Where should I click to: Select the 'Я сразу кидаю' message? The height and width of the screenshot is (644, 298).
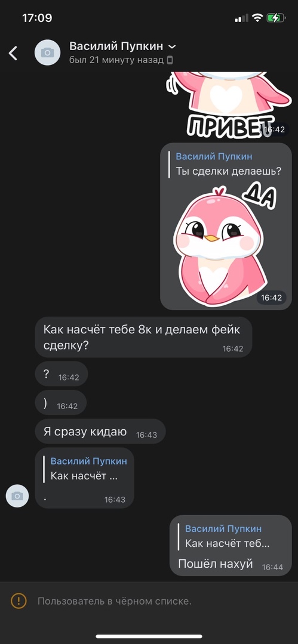pyautogui.click(x=100, y=431)
